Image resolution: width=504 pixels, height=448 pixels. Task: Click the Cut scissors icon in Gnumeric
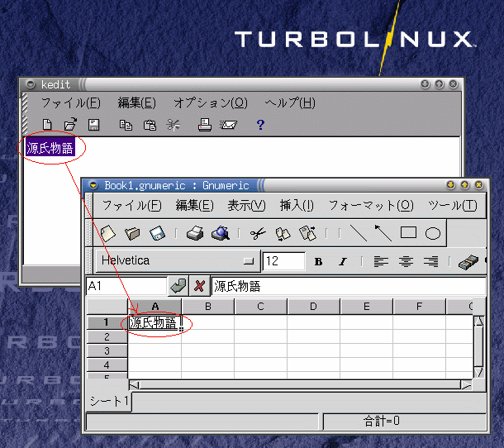pos(258,233)
